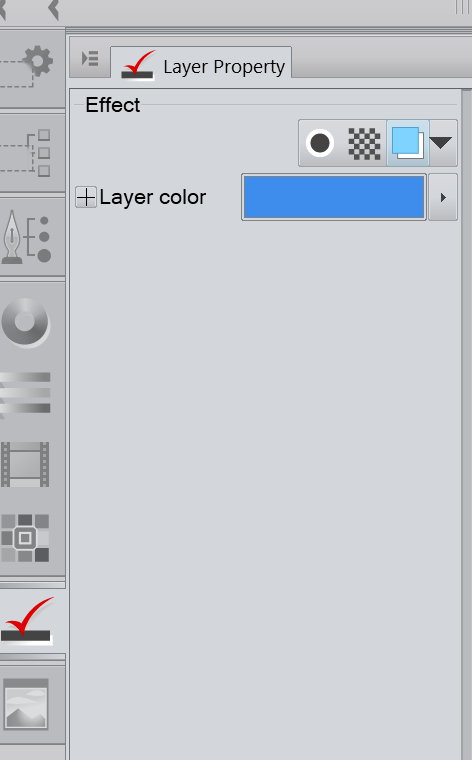Open the landscape image panel icon

(26, 704)
